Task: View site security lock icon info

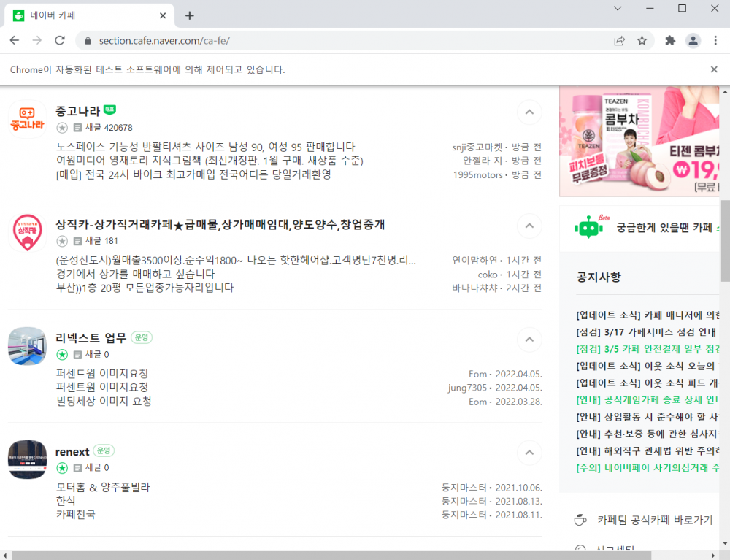Action: 88,40
